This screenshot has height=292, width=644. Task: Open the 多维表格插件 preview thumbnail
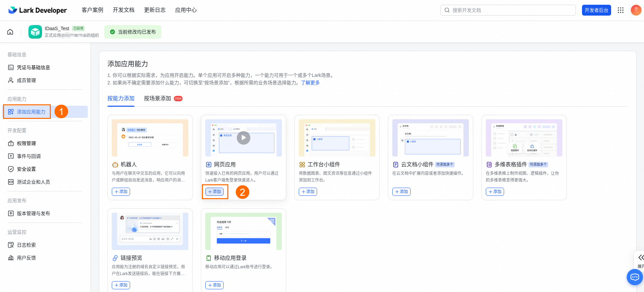pyautogui.click(x=524, y=138)
